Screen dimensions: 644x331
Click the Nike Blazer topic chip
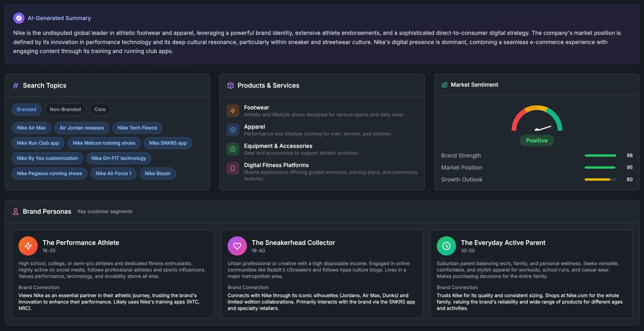click(158, 173)
